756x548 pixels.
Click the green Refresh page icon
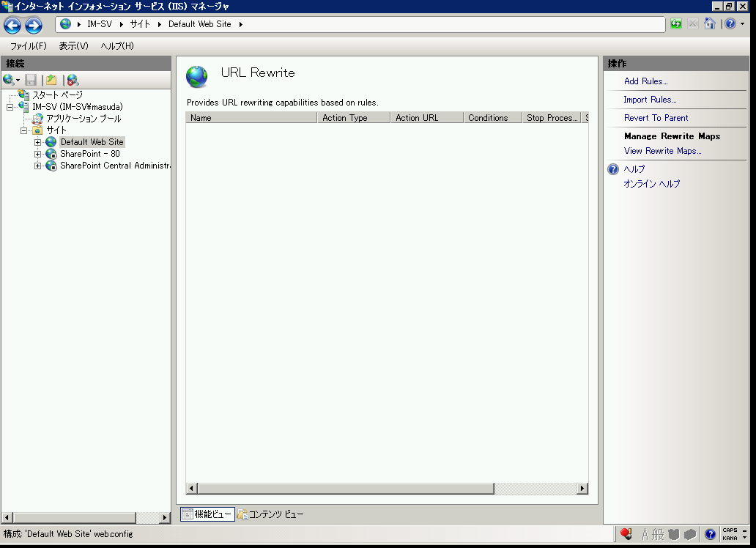pos(675,24)
